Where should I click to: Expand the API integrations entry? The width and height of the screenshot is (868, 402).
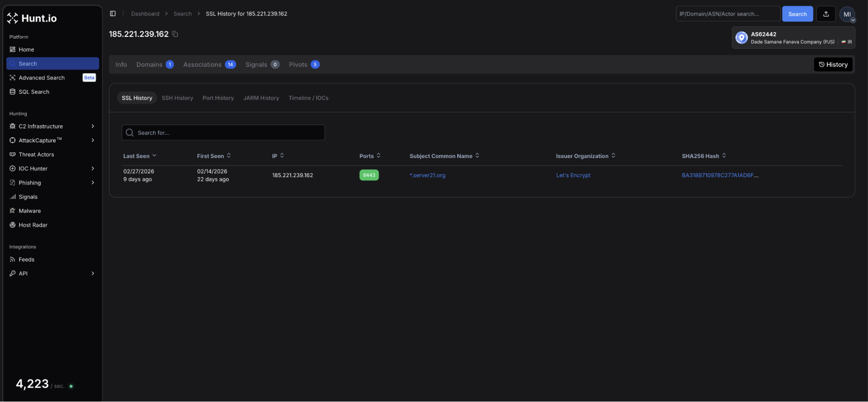92,273
